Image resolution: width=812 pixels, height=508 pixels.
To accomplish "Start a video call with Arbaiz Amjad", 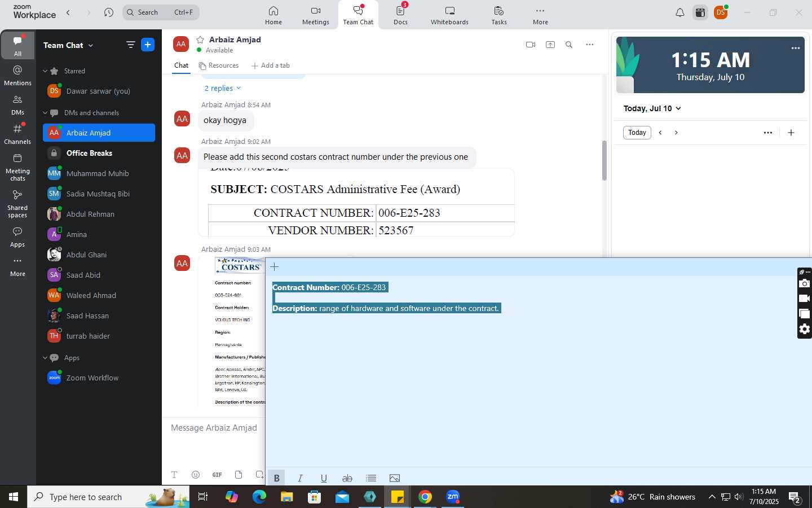I will 531,45.
